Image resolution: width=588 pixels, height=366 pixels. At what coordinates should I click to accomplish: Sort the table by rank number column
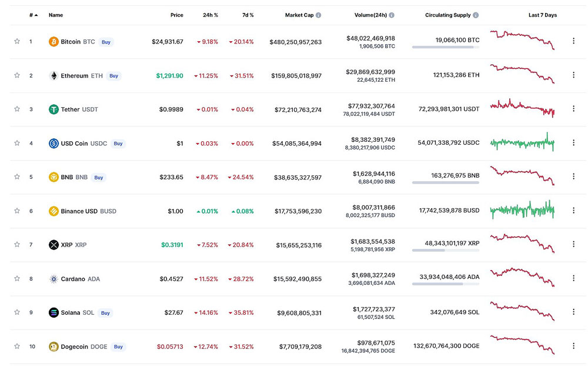(34, 15)
